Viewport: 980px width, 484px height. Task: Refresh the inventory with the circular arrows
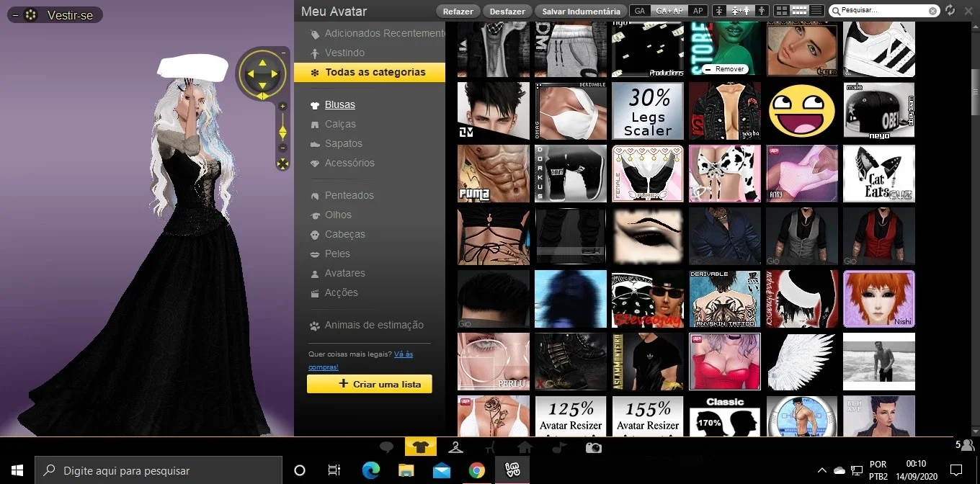point(950,10)
